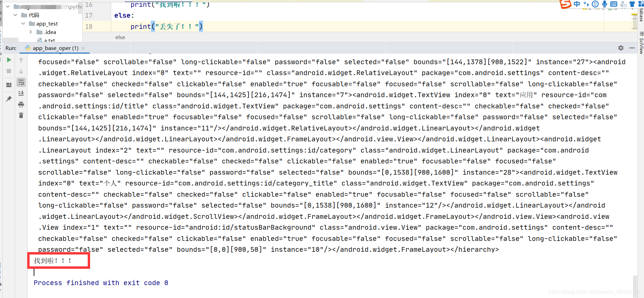644x298 pixels.
Task: Hide the Run tool window with minus icon
Action: point(632,48)
